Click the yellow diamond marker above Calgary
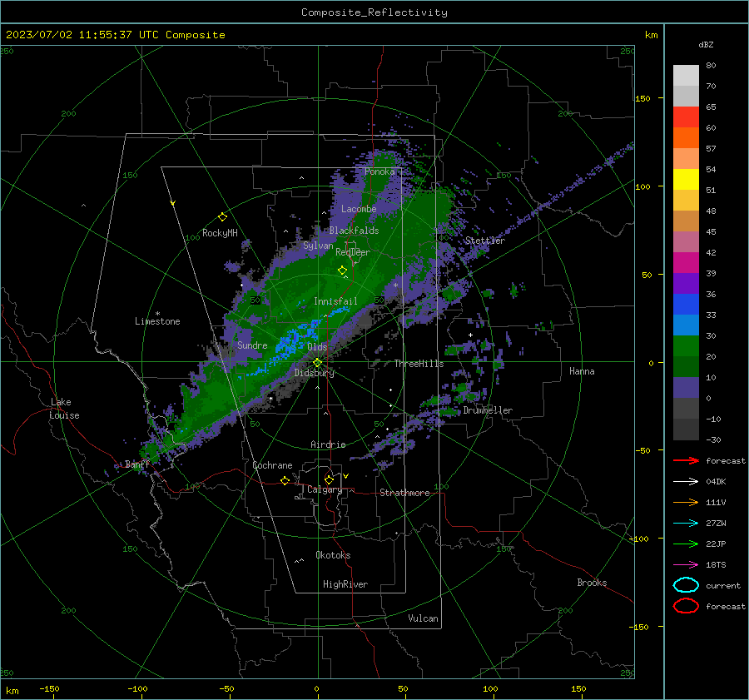749x700 pixels. pyautogui.click(x=329, y=479)
